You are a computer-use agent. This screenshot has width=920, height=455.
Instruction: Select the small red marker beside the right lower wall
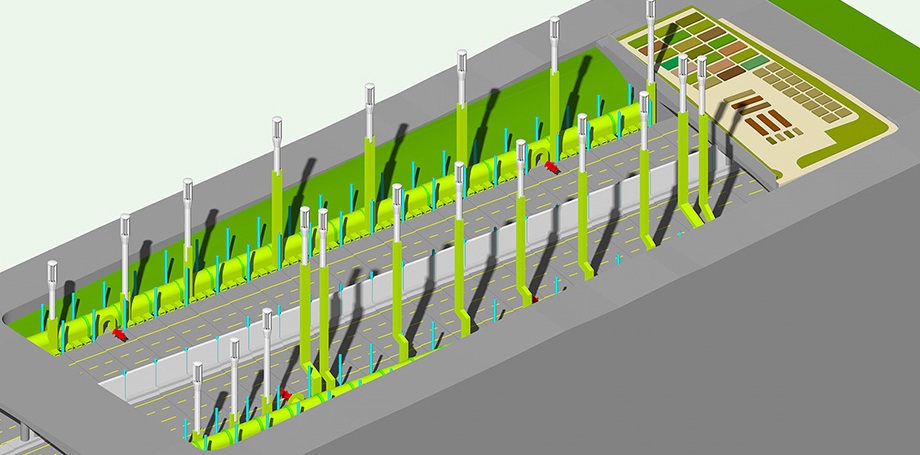tap(535, 299)
